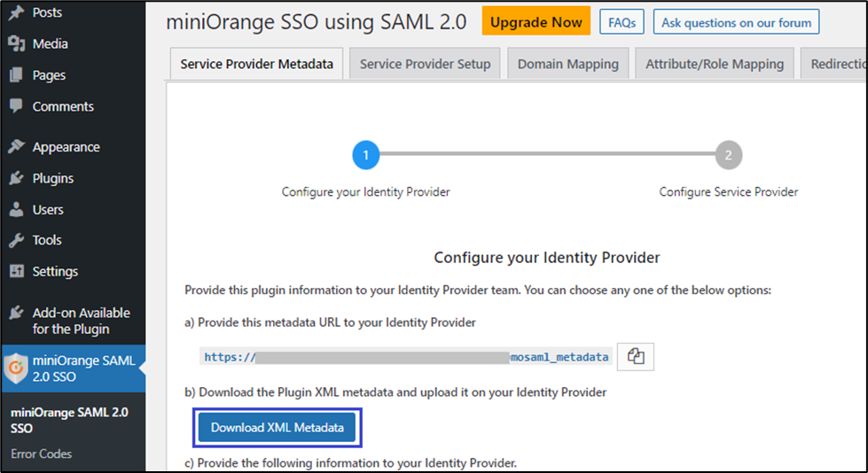Click the Tools wrench icon
The image size is (868, 473).
(16, 240)
